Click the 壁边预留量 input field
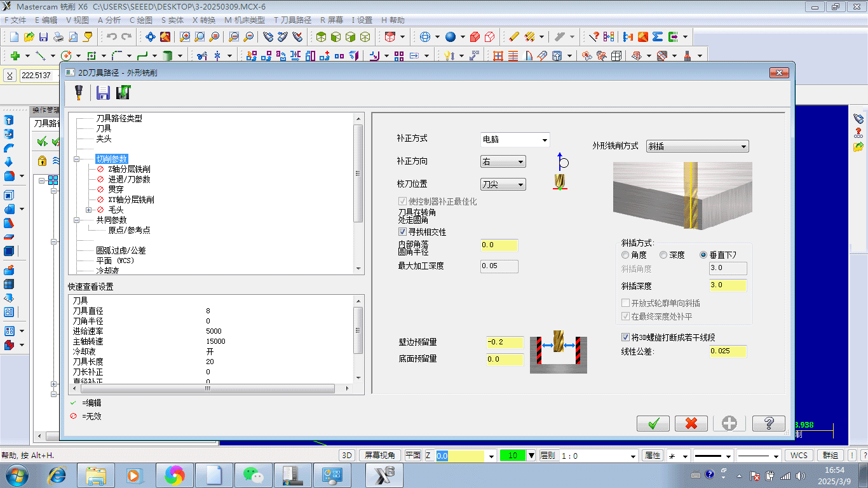 [505, 342]
